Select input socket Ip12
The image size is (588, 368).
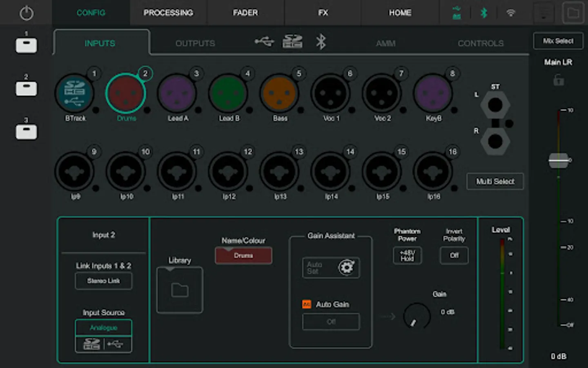pyautogui.click(x=229, y=172)
